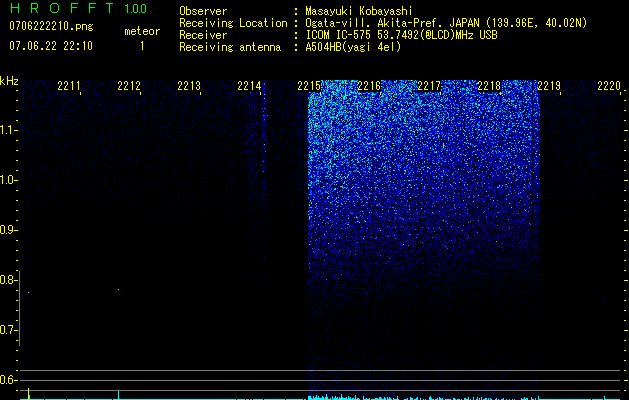The width and height of the screenshot is (629, 400).
Task: Click the date stamp 07.06.22 22:10
Action: 51,46
